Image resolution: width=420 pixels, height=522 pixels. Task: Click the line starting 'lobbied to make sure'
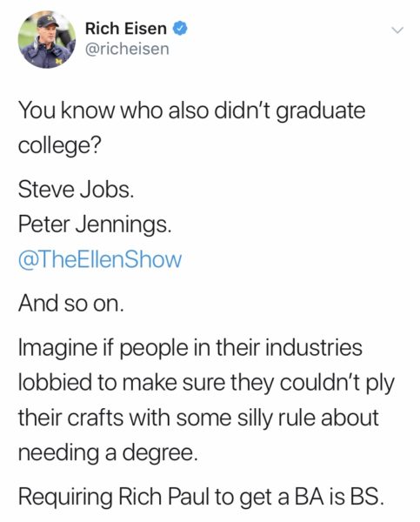[206, 383]
